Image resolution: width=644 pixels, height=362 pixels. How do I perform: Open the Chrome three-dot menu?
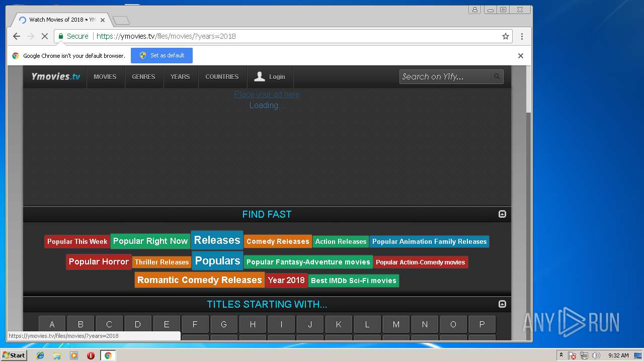click(522, 36)
